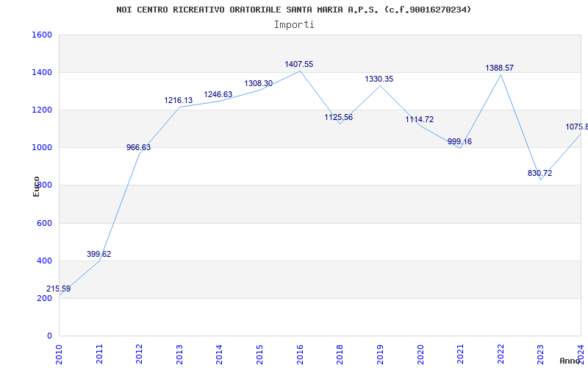This screenshot has width=588, height=368.
Task: Click the 2022 x-axis year label
Action: click(501, 355)
